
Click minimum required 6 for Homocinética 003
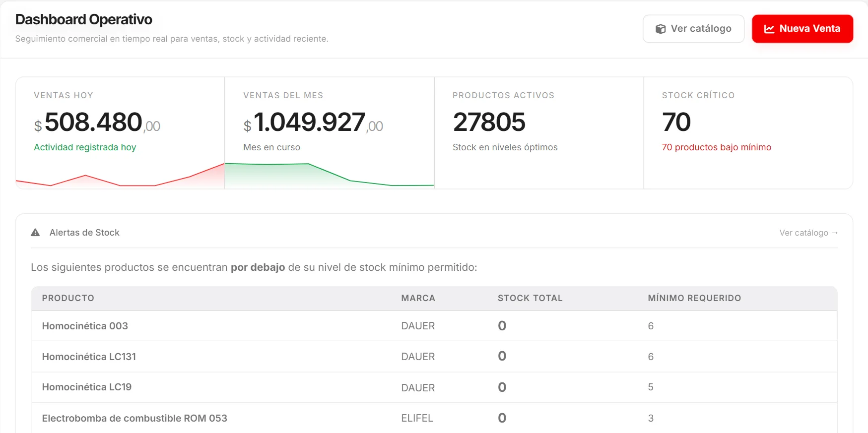651,326
